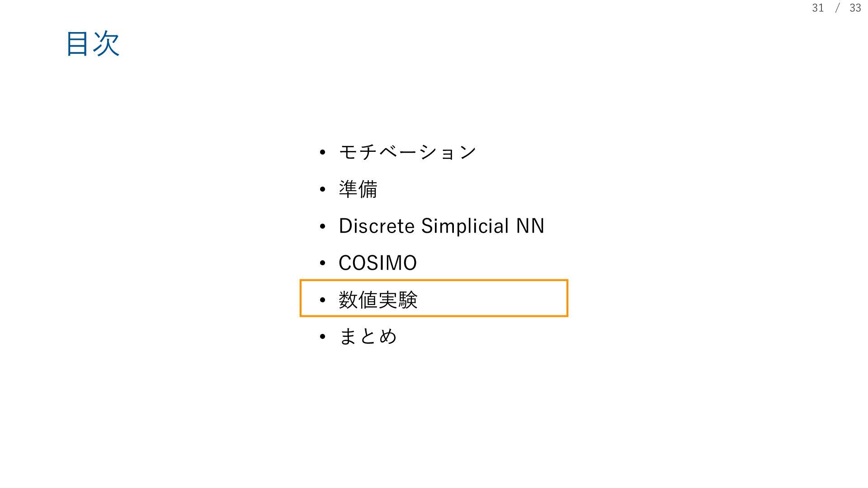
Task: Click the 次 character in the title
Action: (107, 44)
